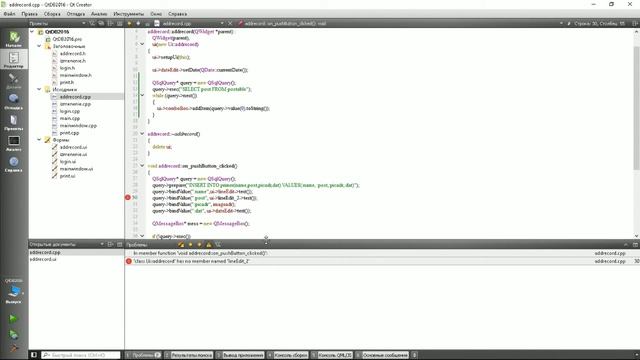640x360 pixels.
Task: Show the Проблемы output pane
Action: [x=143, y=355]
